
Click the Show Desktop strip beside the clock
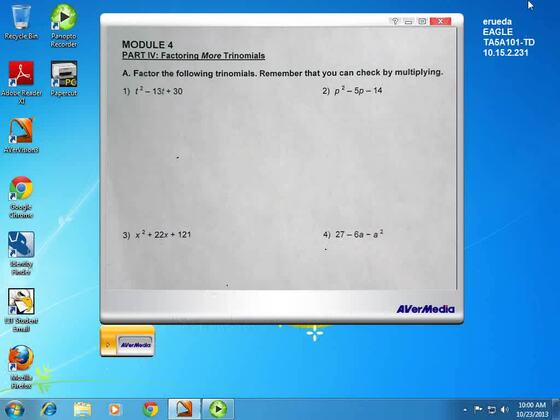[x=556, y=410]
